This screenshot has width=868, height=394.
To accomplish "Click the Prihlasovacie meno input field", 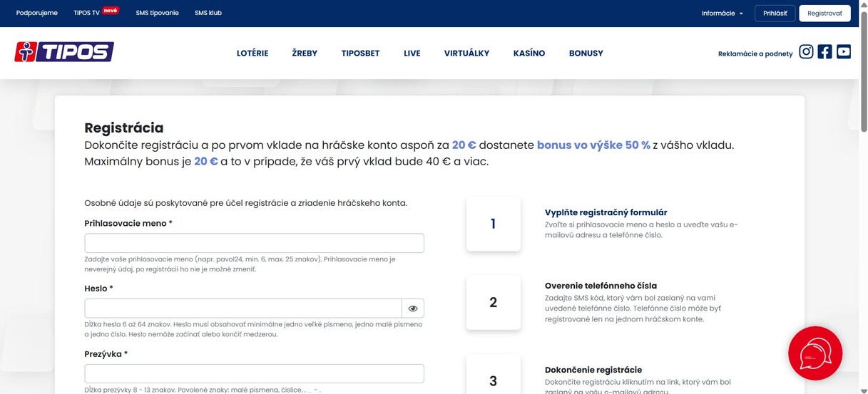I will point(254,243).
